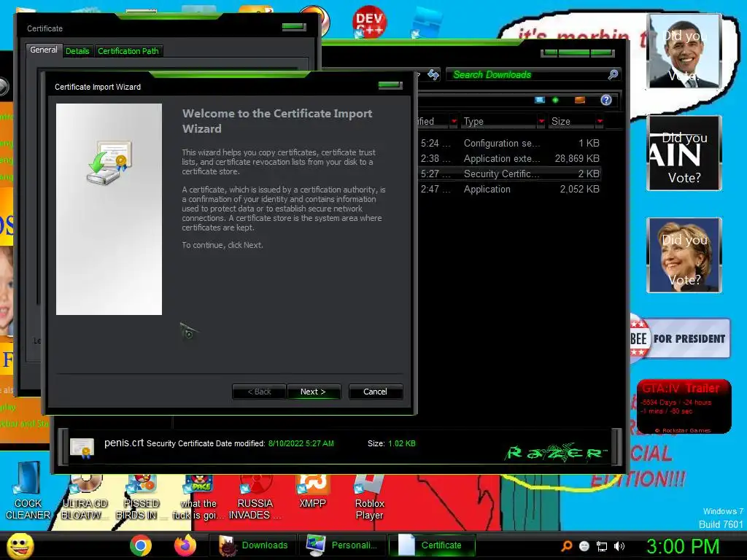Screen dimensions: 747x560
Task: Click the 3:00 PM taskbar clock
Action: 683,546
